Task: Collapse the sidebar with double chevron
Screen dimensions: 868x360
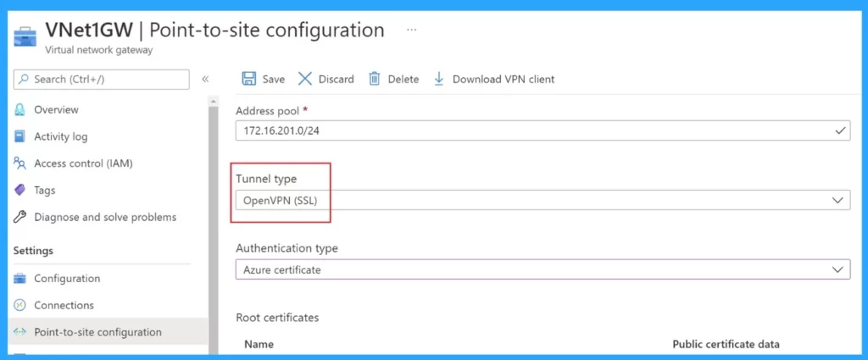Action: pos(205,79)
